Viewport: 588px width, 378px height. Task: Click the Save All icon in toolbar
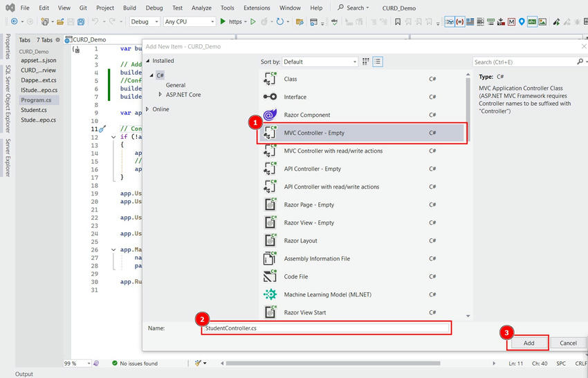pyautogui.click(x=81, y=21)
